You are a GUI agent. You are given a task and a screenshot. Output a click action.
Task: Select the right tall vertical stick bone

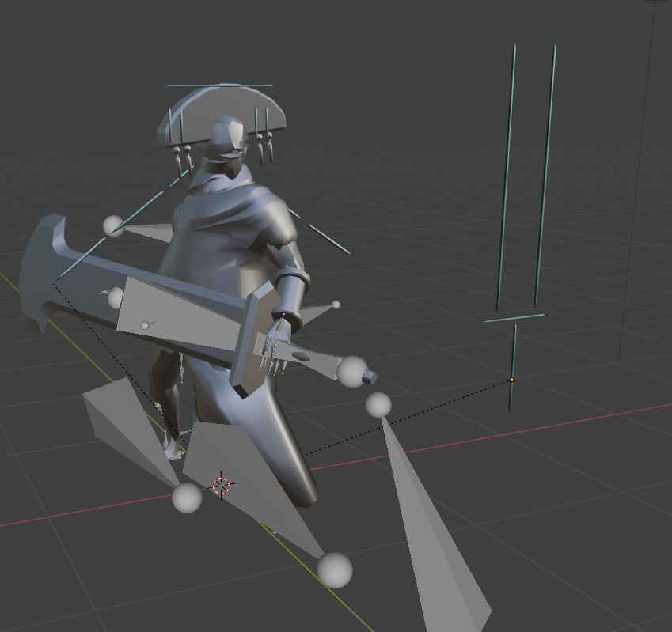click(545, 176)
